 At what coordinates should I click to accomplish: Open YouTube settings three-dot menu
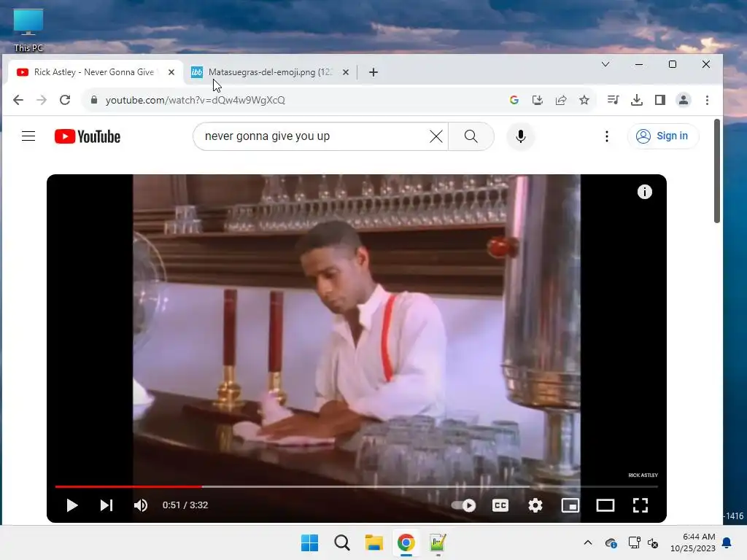click(606, 136)
